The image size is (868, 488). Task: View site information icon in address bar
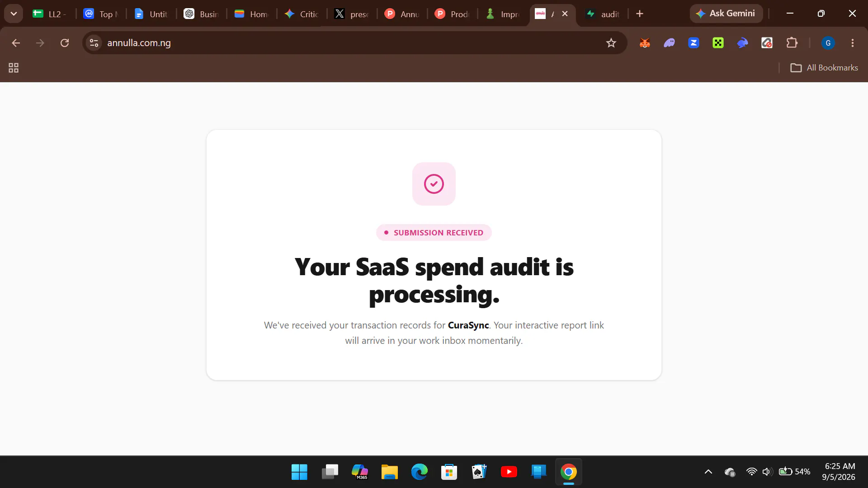94,43
